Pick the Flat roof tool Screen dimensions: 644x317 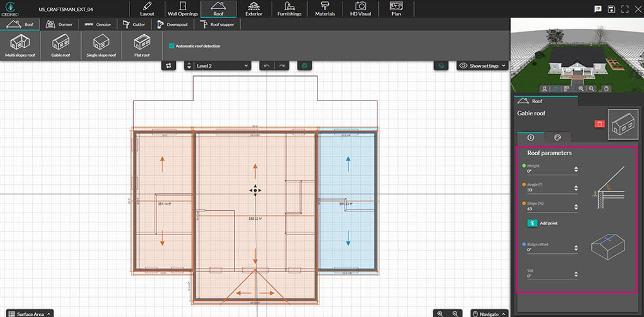pyautogui.click(x=142, y=46)
